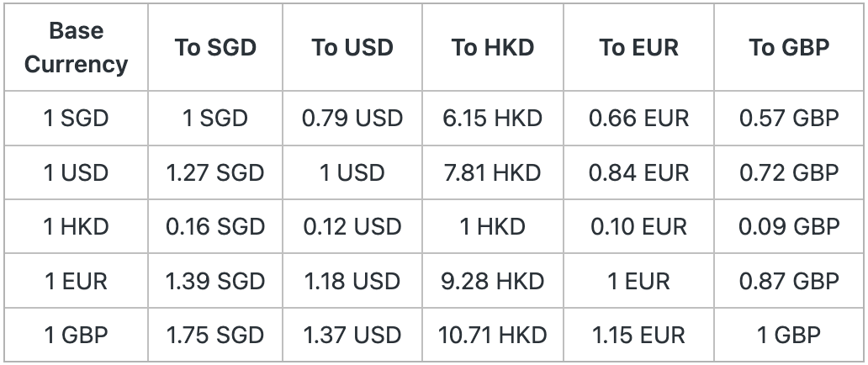The width and height of the screenshot is (868, 365).
Task: Click the 1 SGD base currency row label
Action: (x=76, y=119)
